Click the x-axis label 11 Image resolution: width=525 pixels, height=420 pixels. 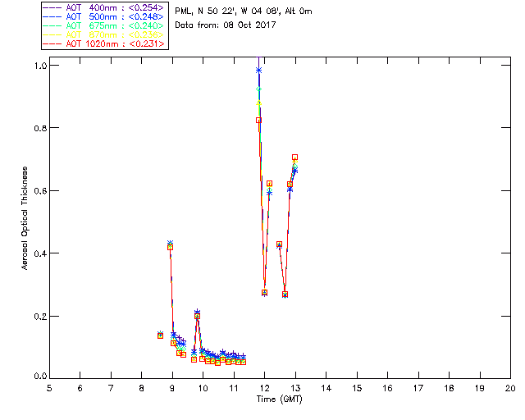pos(234,388)
